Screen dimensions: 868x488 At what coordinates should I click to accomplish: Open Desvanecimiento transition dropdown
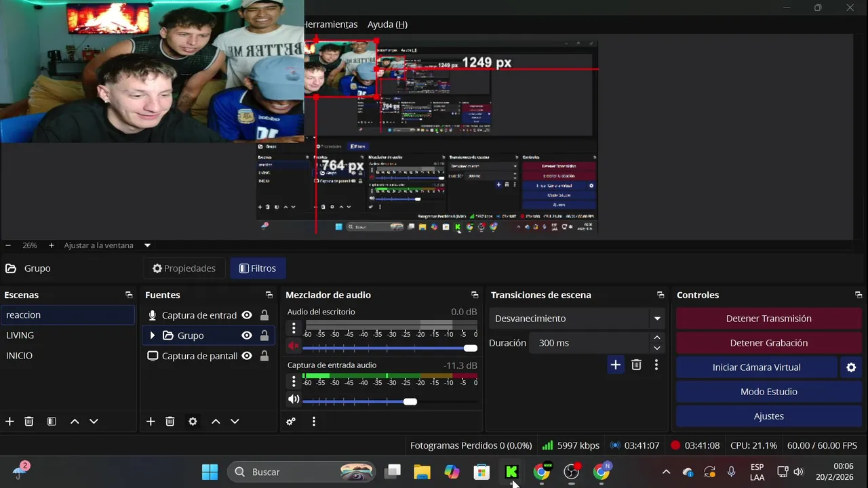[x=576, y=319]
